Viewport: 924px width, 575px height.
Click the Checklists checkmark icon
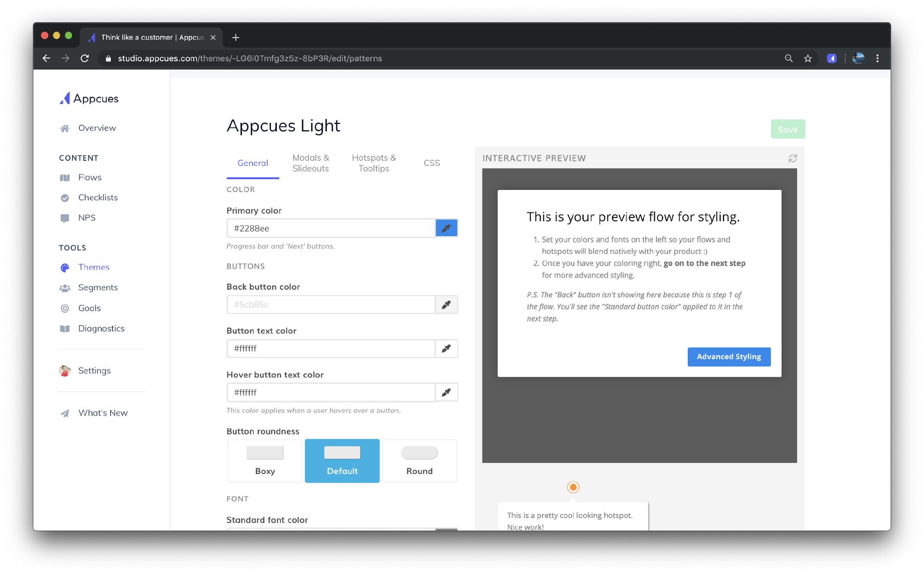(65, 198)
